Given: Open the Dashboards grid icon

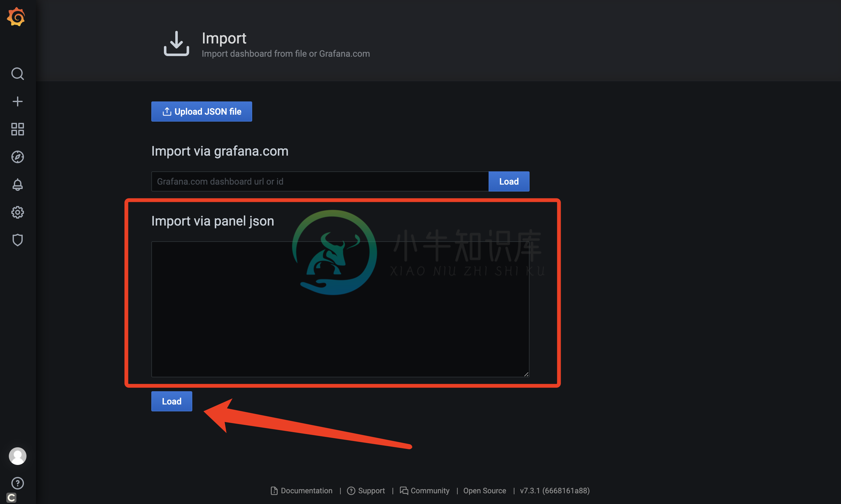Looking at the screenshot, I should point(17,129).
